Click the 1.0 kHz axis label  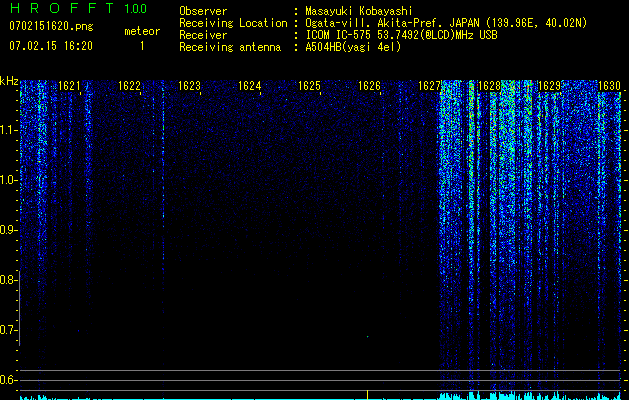[x=8, y=180]
